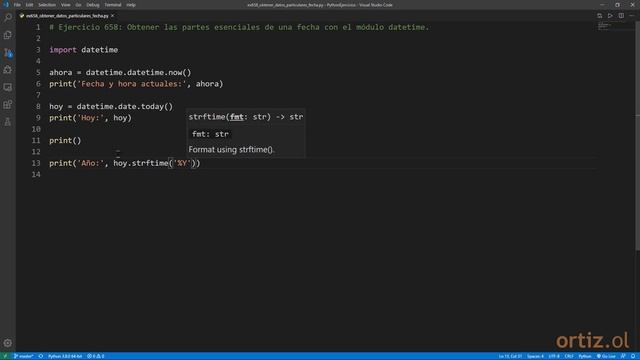The image size is (640, 360).
Task: Open the Selection menu
Action: pos(47,5)
